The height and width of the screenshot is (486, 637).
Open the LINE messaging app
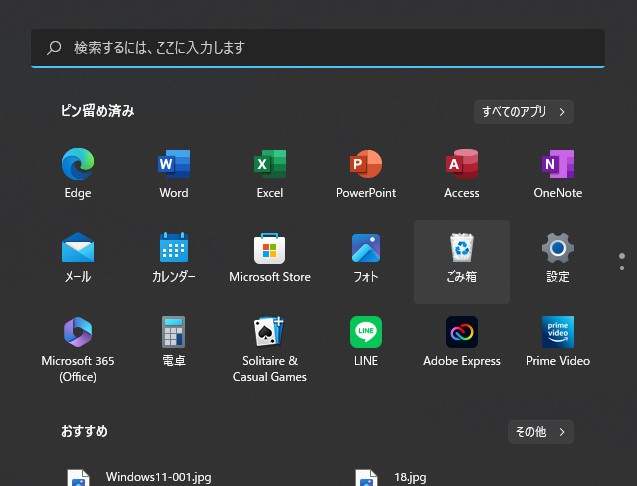coord(366,342)
